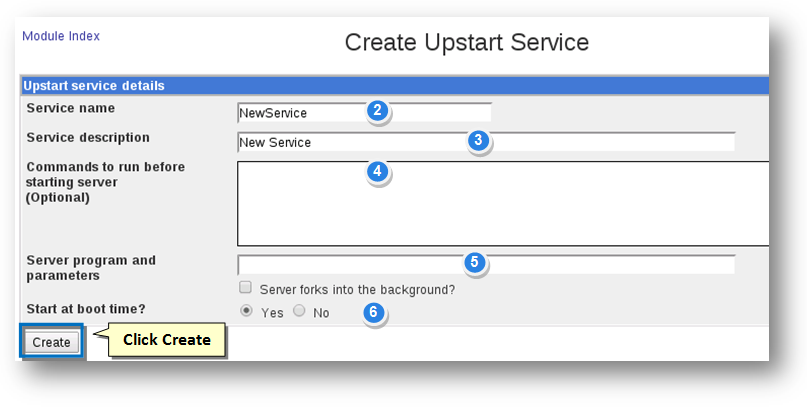The width and height of the screenshot is (807, 408).
Task: Click the blue step 3 badge
Action: (x=478, y=141)
